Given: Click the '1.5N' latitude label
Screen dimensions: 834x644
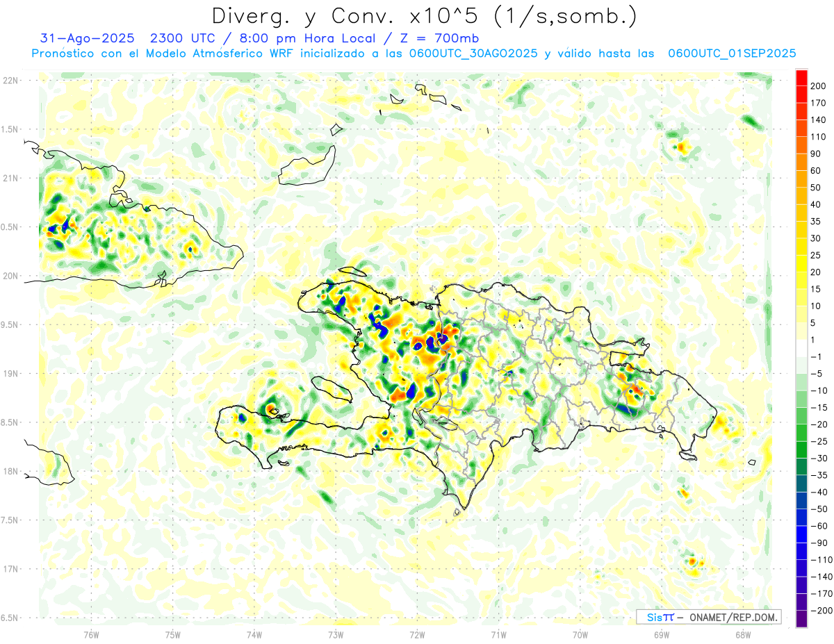Looking at the screenshot, I should [10, 129].
